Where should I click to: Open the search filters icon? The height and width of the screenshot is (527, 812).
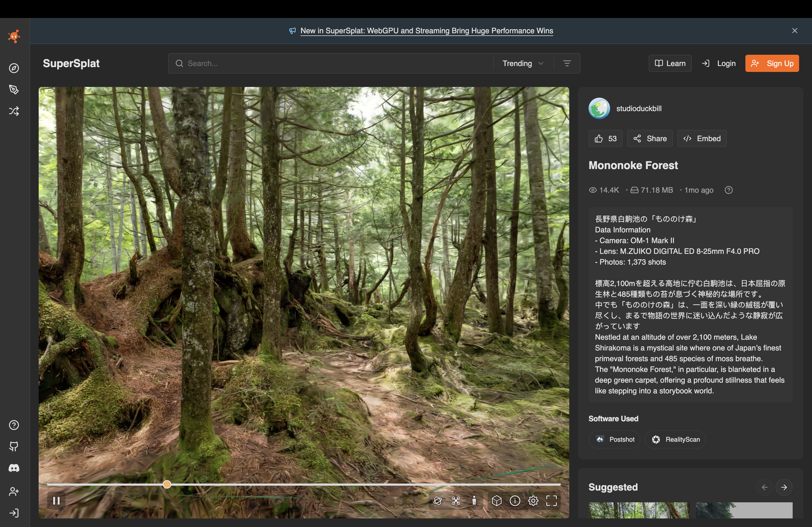pyautogui.click(x=567, y=63)
